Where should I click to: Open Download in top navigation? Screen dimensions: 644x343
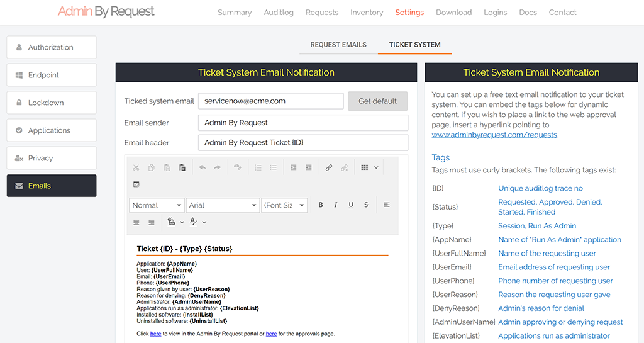(x=454, y=13)
